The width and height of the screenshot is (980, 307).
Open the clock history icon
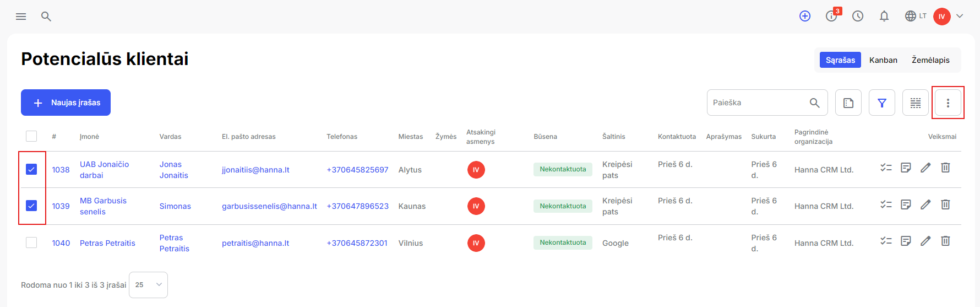point(858,17)
